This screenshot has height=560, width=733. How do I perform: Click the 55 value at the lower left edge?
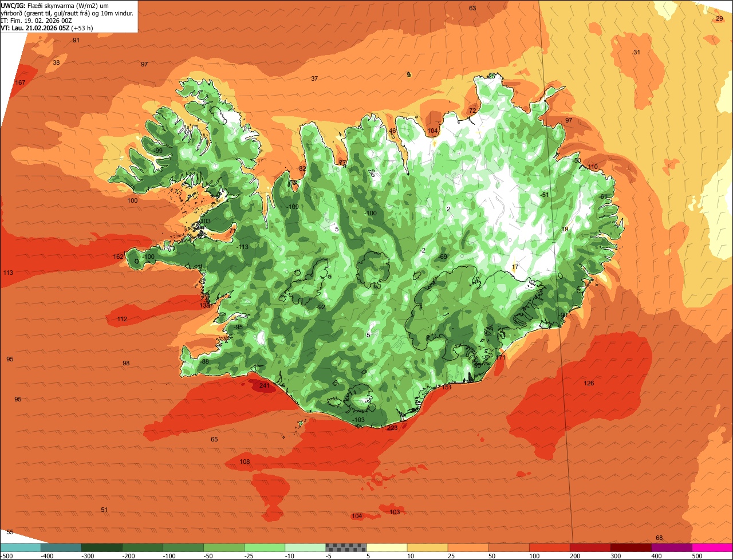point(10,532)
